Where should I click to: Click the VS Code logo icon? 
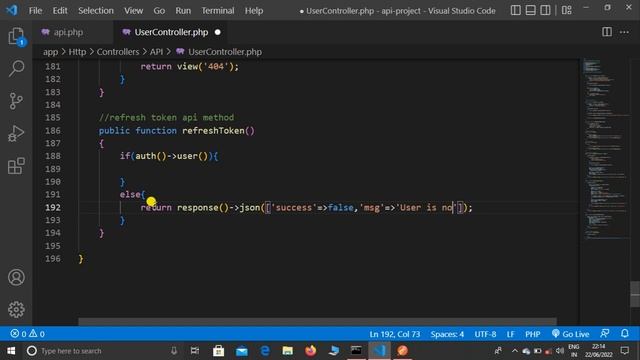[12, 10]
